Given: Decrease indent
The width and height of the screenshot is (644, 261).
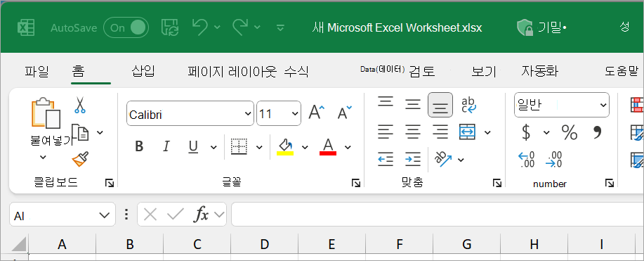Looking at the screenshot, I should click(386, 159).
